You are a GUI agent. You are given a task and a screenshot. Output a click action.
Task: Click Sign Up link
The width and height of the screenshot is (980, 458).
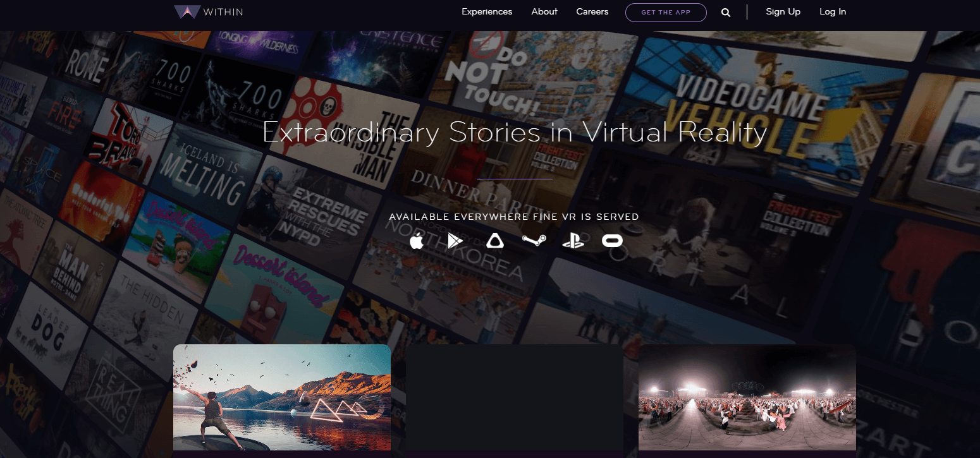pyautogui.click(x=783, y=12)
